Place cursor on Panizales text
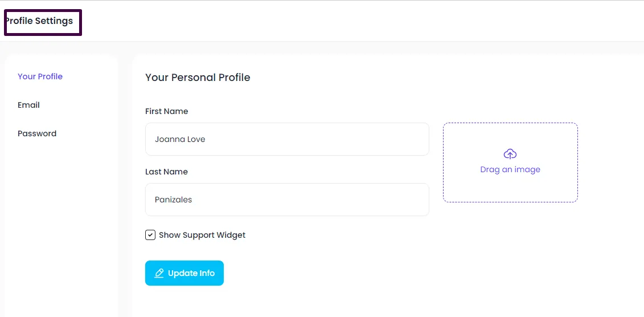Viewport: 644px width, 317px height. [x=173, y=200]
